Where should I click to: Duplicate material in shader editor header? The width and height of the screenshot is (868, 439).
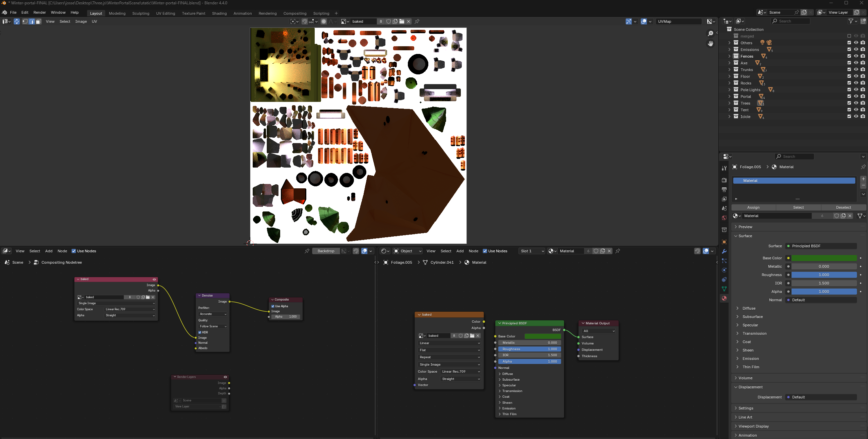[603, 251]
